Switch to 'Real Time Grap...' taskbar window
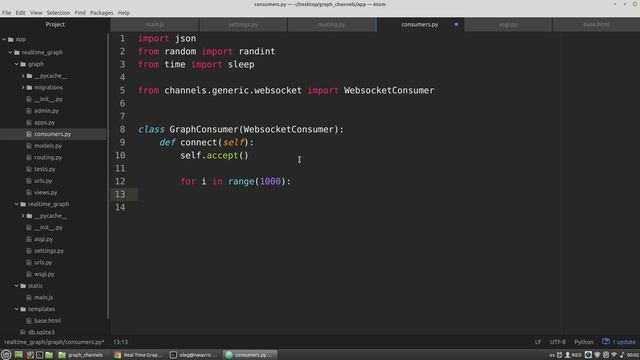This screenshot has width=640, height=360. pos(138,355)
